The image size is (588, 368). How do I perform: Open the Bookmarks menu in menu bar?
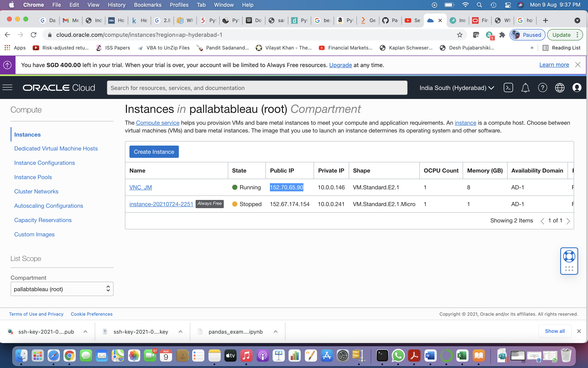(147, 5)
